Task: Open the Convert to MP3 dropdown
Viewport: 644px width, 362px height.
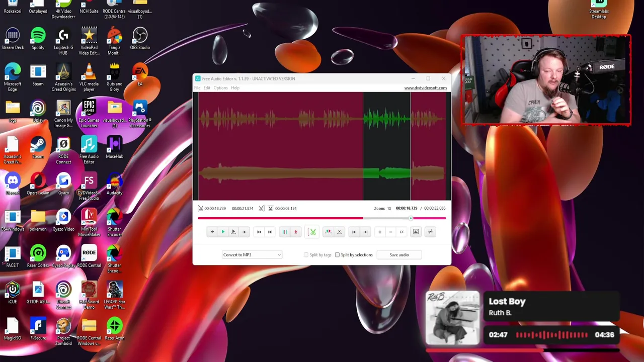Action: click(252, 255)
